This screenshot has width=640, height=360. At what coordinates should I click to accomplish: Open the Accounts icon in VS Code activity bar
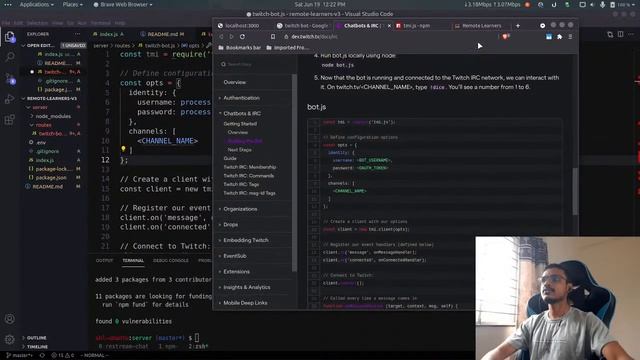(x=10, y=319)
